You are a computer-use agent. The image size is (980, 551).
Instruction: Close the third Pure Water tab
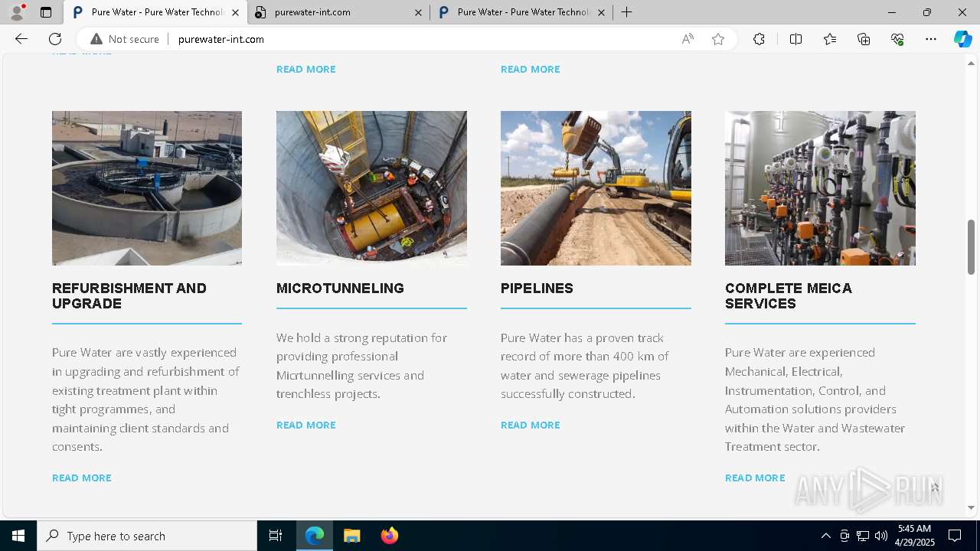click(601, 12)
